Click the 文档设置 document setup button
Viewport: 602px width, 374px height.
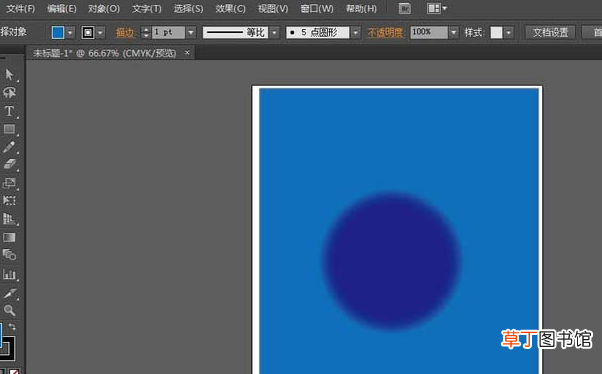click(x=550, y=33)
